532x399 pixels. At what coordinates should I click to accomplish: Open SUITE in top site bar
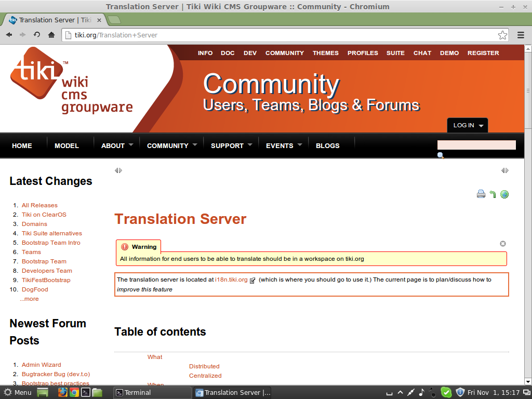[x=395, y=53]
